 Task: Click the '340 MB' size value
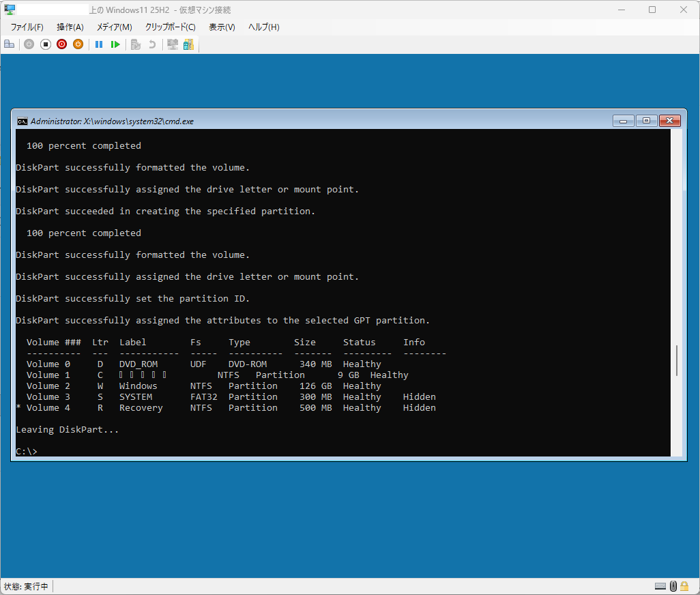pos(316,364)
